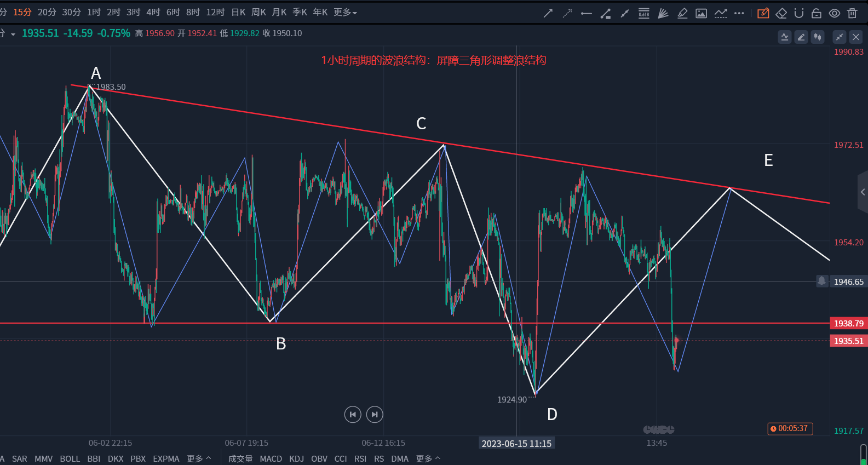
Task: Select the eraser tool
Action: pyautogui.click(x=781, y=13)
